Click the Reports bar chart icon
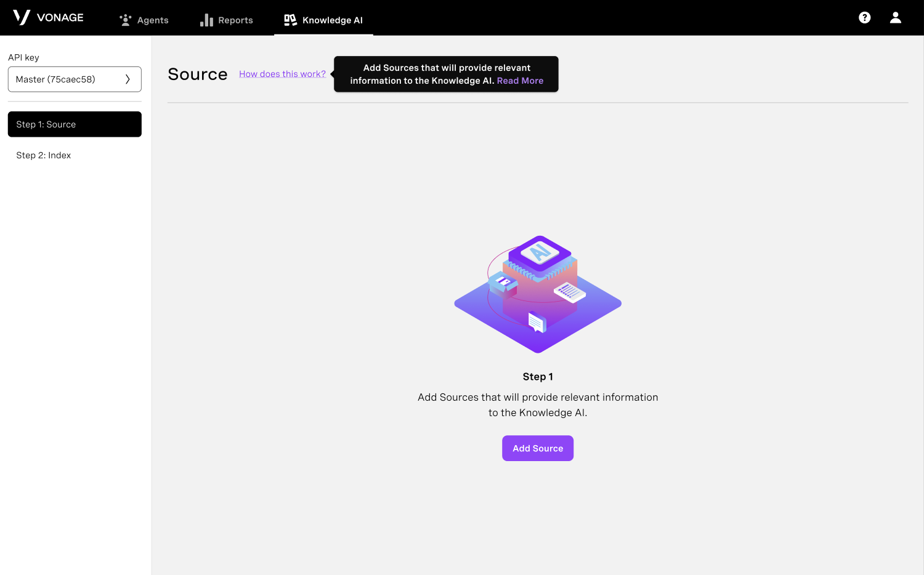 click(206, 20)
